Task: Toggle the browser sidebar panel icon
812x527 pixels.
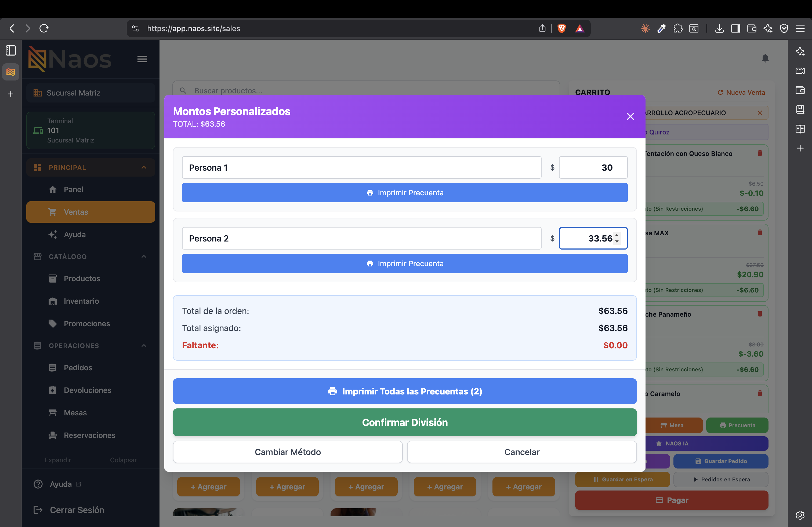Action: click(10, 50)
